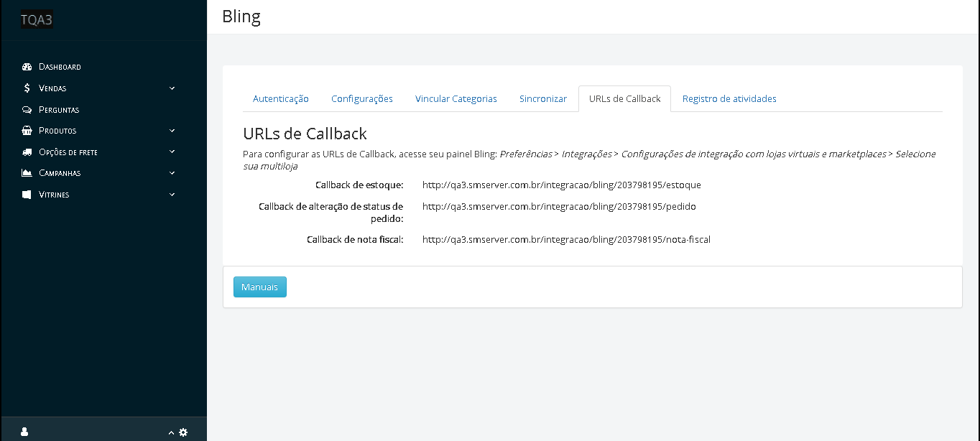Click the Vitrines book icon
The height and width of the screenshot is (441, 980).
[27, 195]
